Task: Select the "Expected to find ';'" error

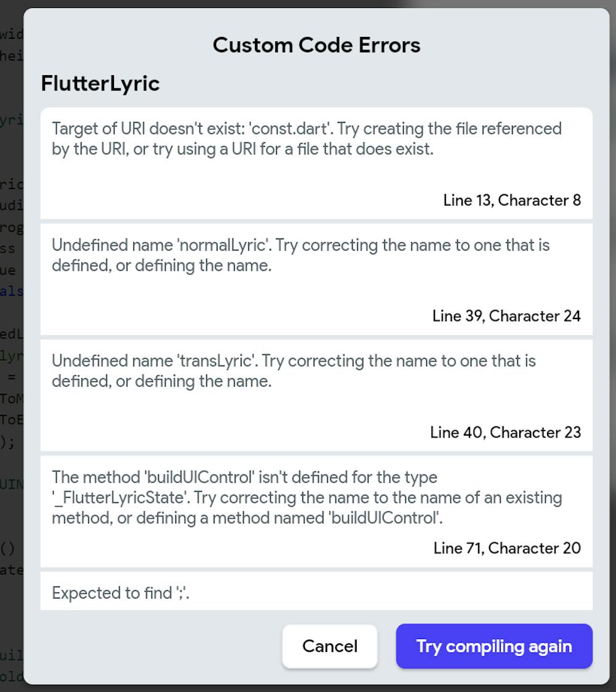Action: point(121,593)
